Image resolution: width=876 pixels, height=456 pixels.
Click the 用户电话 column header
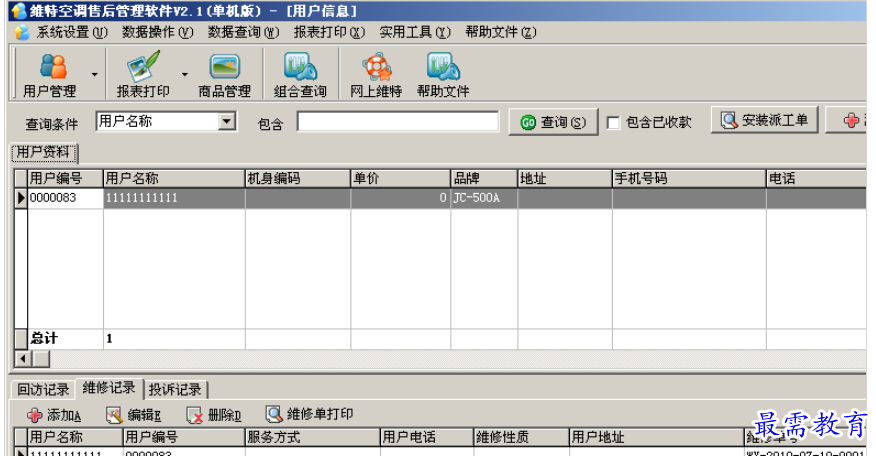coord(427,437)
